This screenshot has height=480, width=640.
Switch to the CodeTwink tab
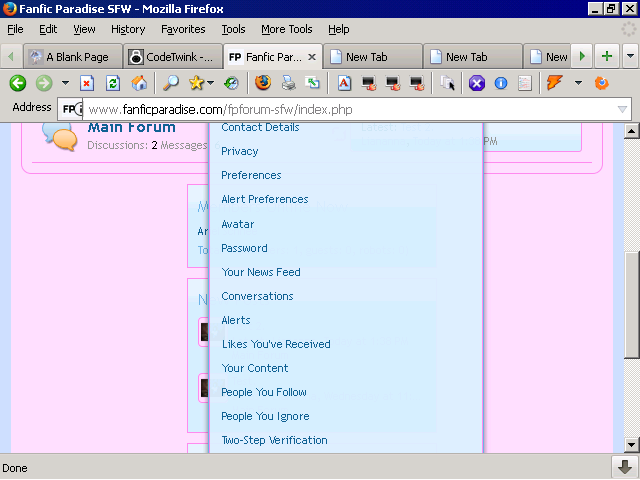coord(173,57)
